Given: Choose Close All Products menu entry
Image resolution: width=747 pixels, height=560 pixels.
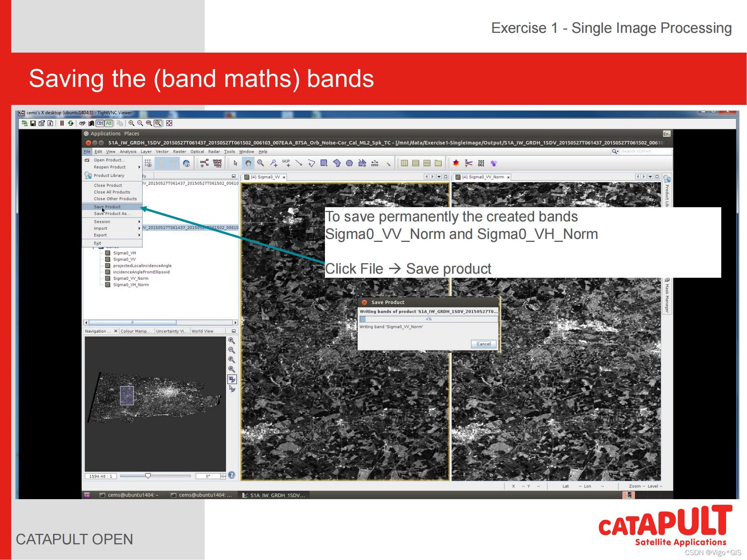Looking at the screenshot, I should click(x=112, y=192).
